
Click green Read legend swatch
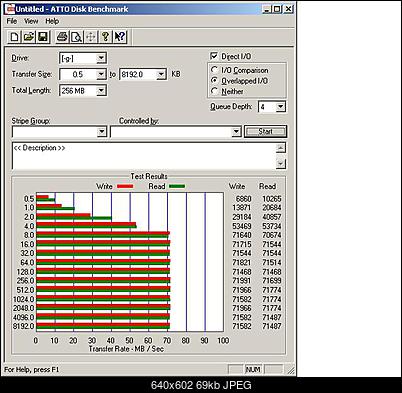pos(177,186)
